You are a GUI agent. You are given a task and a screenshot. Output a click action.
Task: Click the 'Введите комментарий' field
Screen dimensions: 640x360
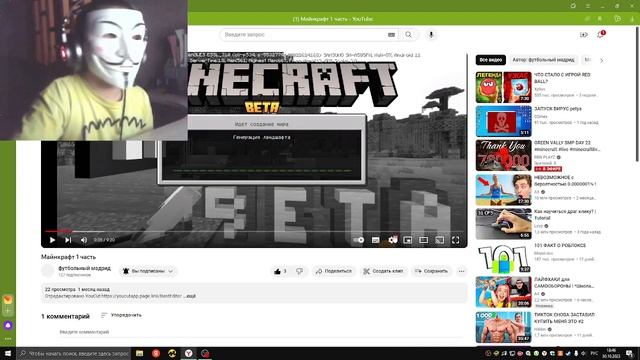tap(261, 332)
